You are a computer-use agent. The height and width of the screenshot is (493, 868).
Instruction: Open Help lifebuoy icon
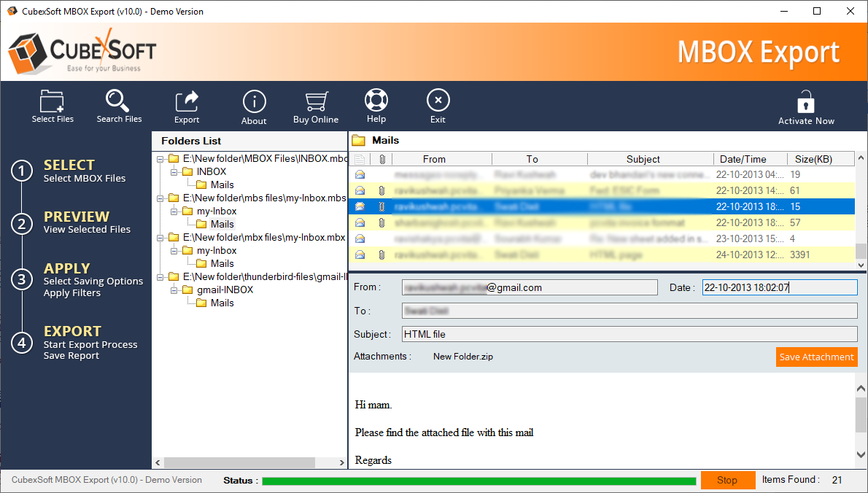[x=376, y=101]
